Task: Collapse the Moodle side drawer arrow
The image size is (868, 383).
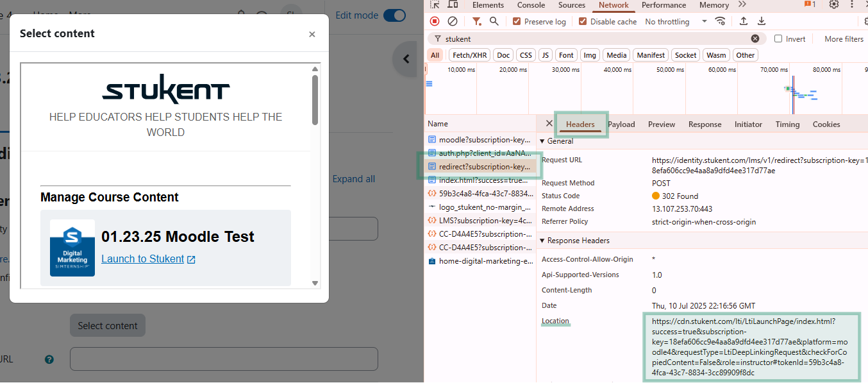Action: [x=406, y=59]
